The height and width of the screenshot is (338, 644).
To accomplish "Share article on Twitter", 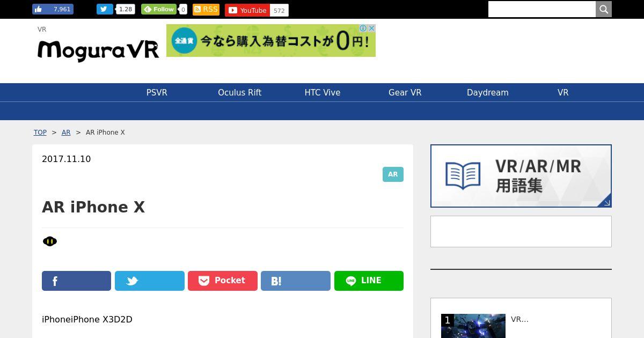I will [150, 281].
